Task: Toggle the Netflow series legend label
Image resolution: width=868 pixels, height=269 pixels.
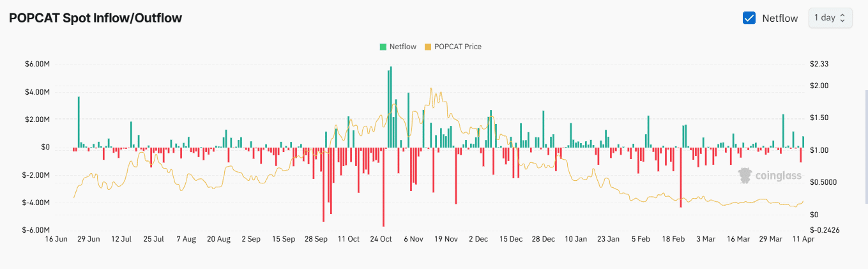Action: pyautogui.click(x=402, y=47)
